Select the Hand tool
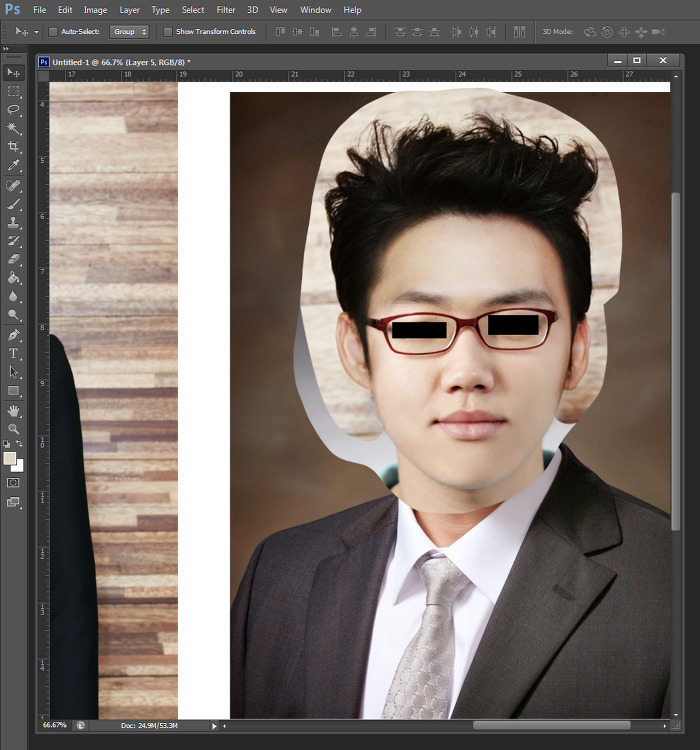 [14, 410]
